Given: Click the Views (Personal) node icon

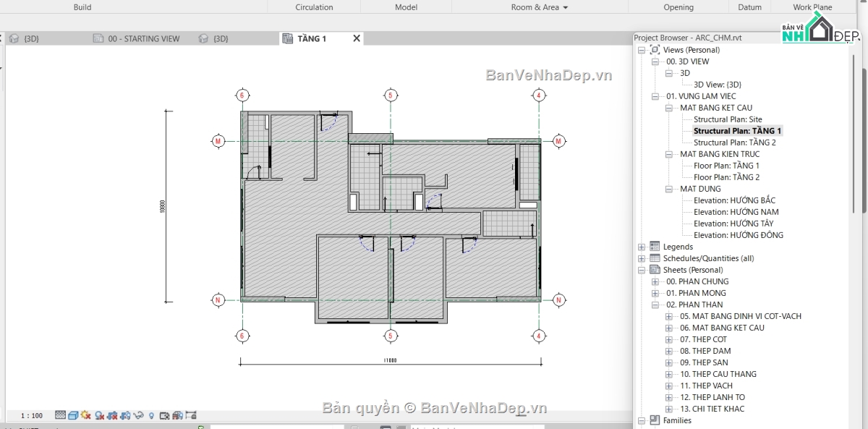Looking at the screenshot, I should [655, 50].
